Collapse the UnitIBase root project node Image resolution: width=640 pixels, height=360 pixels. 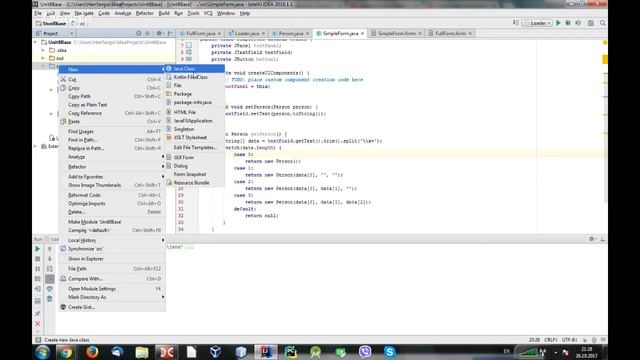pos(36,42)
